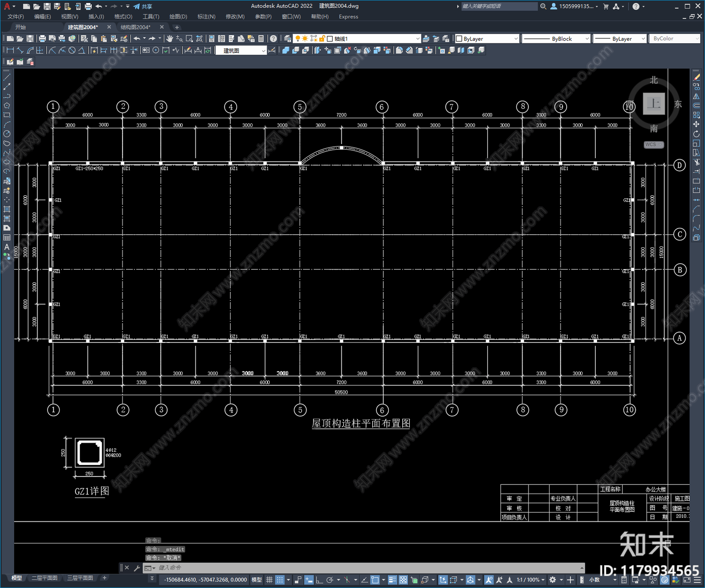Open the 绘图(D) menu
This screenshot has width=705, height=588.
click(178, 17)
